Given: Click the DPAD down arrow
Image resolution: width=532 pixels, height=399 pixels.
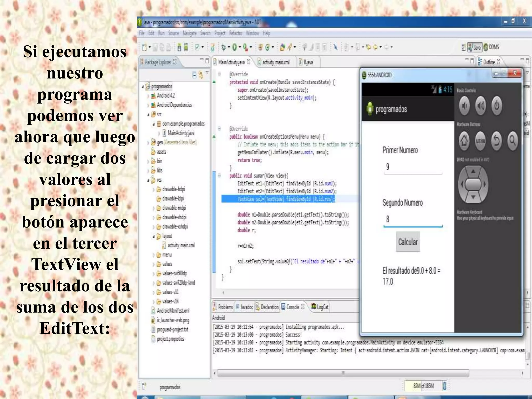Looking at the screenshot, I should click(473, 197).
